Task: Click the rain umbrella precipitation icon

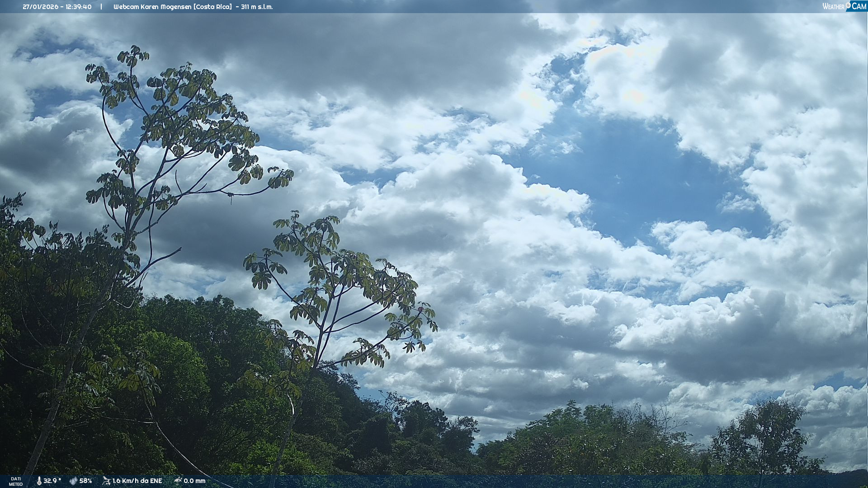Action: pyautogui.click(x=178, y=481)
